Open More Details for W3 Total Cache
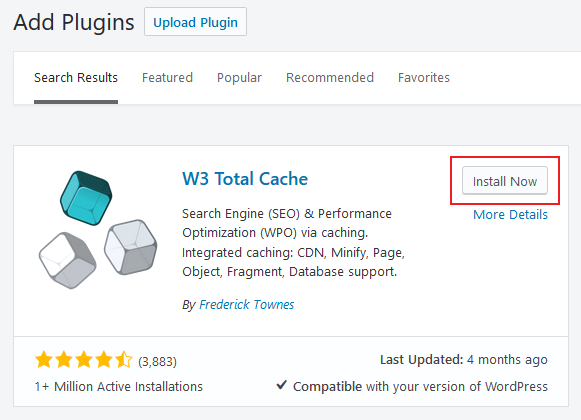Viewport: 581px width, 420px height. (510, 215)
